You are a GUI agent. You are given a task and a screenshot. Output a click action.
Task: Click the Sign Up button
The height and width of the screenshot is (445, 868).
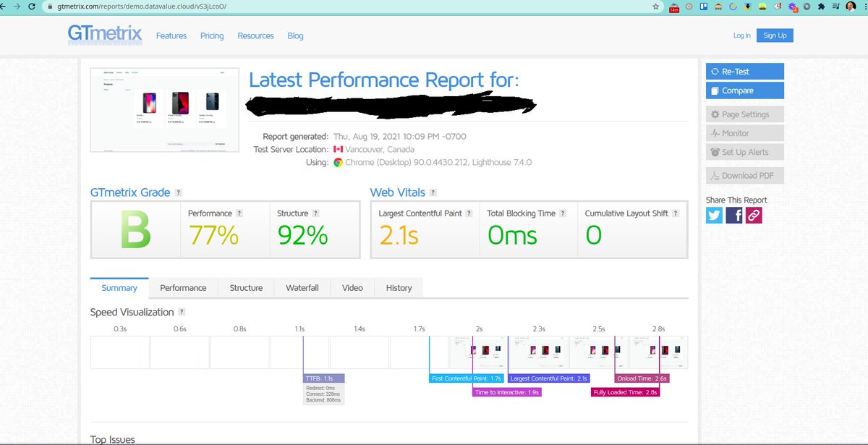click(775, 35)
